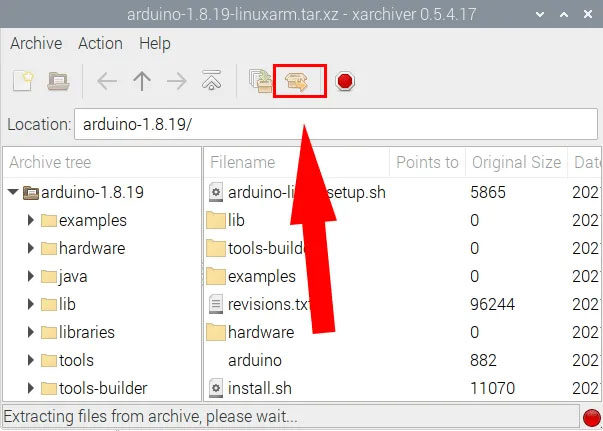This screenshot has width=603, height=431.
Task: Click the Home/root navigation icon
Action: pos(212,80)
